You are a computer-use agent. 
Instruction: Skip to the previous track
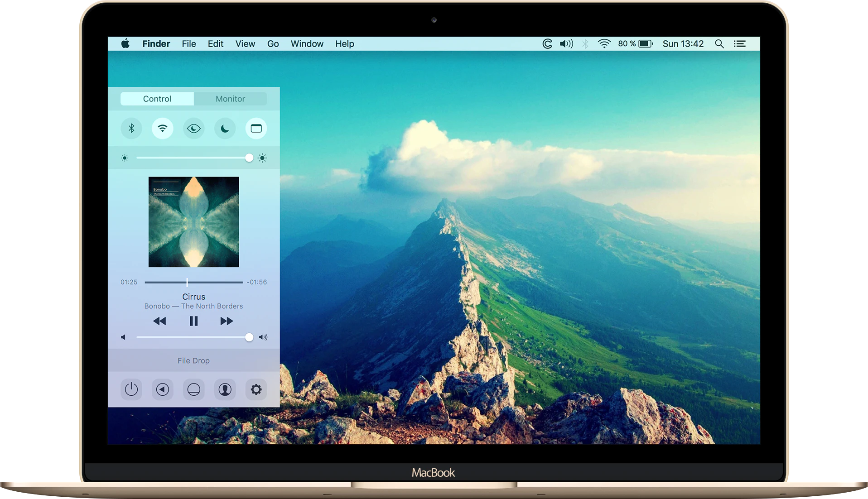159,321
